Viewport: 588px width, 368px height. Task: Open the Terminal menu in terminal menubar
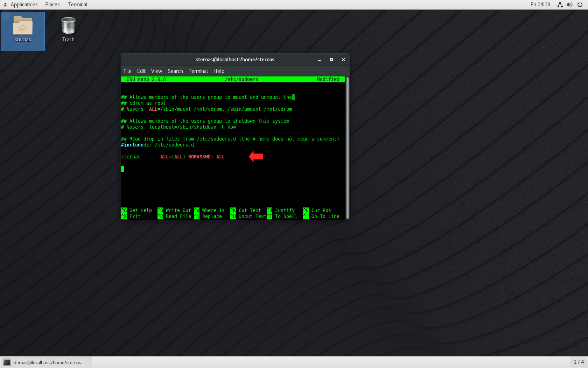point(198,71)
